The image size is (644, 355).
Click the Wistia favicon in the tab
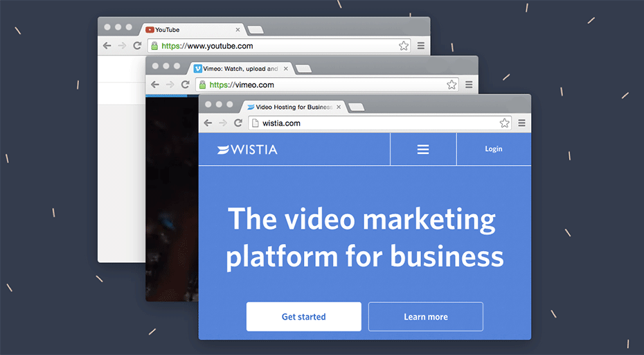coord(251,107)
